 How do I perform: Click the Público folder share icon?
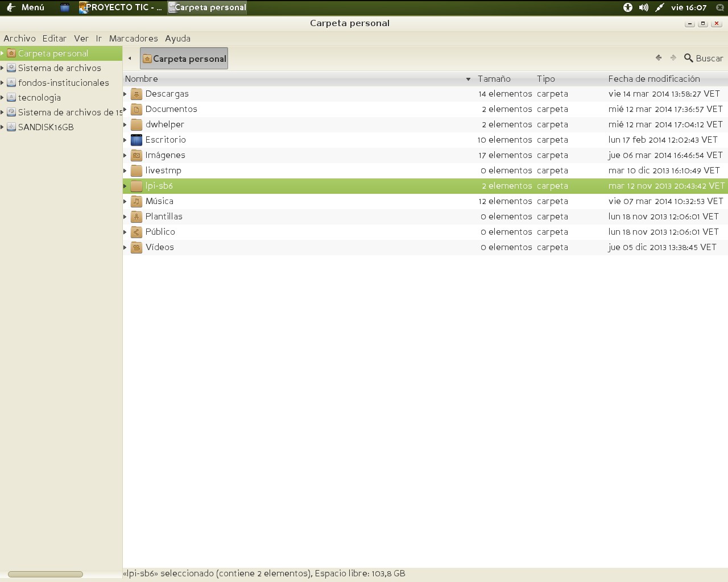136,232
